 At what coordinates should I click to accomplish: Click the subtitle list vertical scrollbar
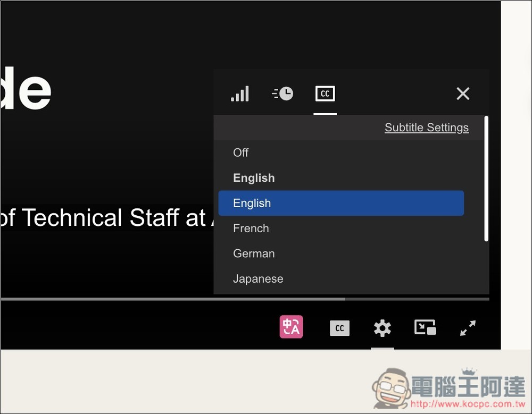pyautogui.click(x=486, y=179)
